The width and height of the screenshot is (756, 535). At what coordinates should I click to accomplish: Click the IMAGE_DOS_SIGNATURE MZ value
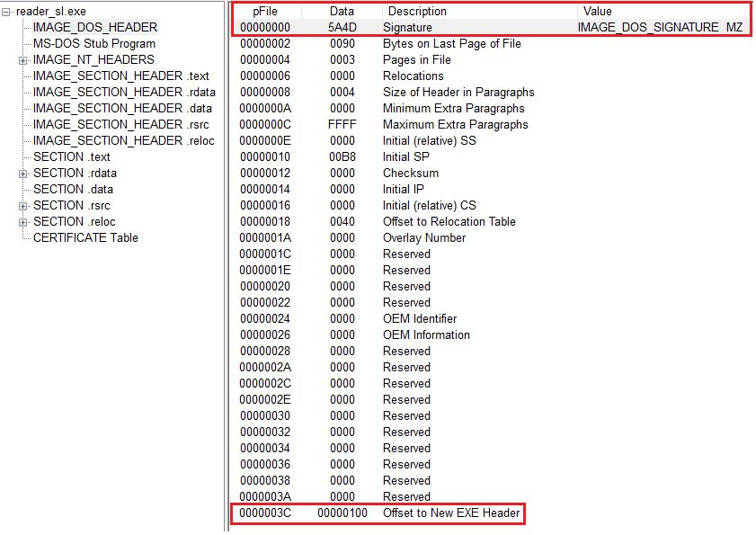click(660, 28)
